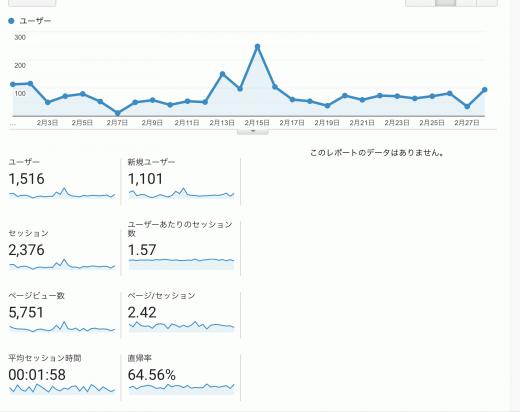Click the 300 y-axis label

pos(20,37)
